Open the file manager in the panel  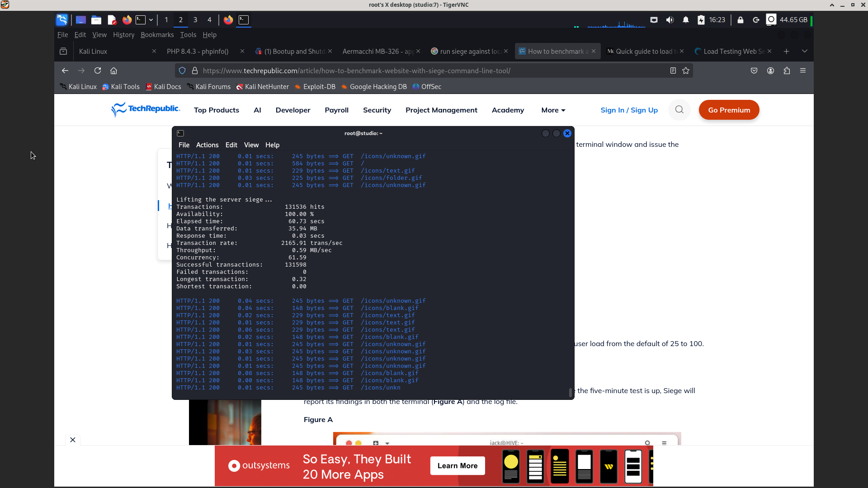(x=96, y=19)
